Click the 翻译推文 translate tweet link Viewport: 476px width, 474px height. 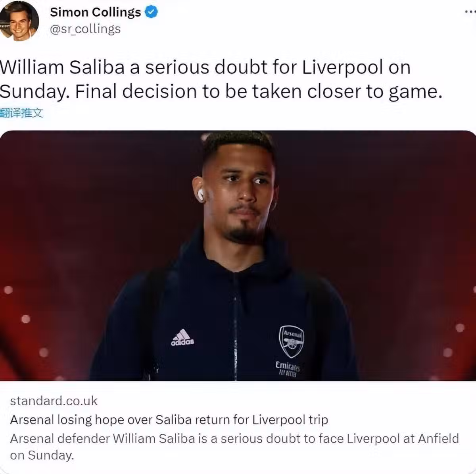[x=21, y=113]
